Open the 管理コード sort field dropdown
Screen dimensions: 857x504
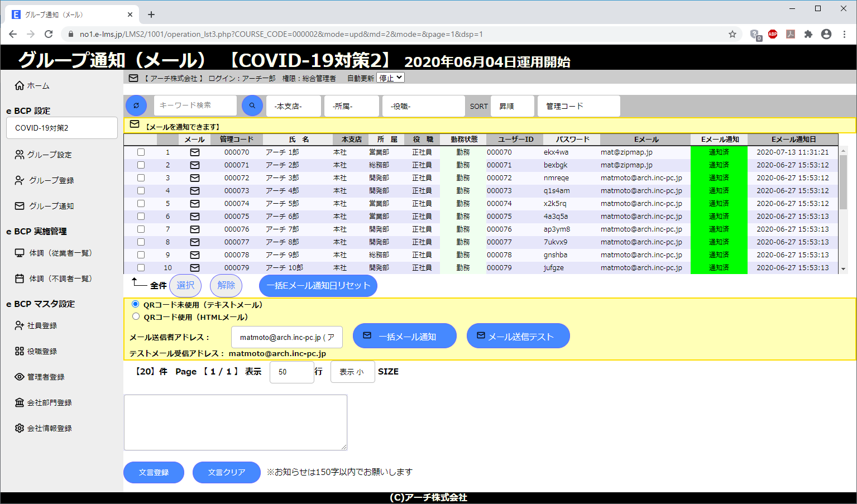578,106
